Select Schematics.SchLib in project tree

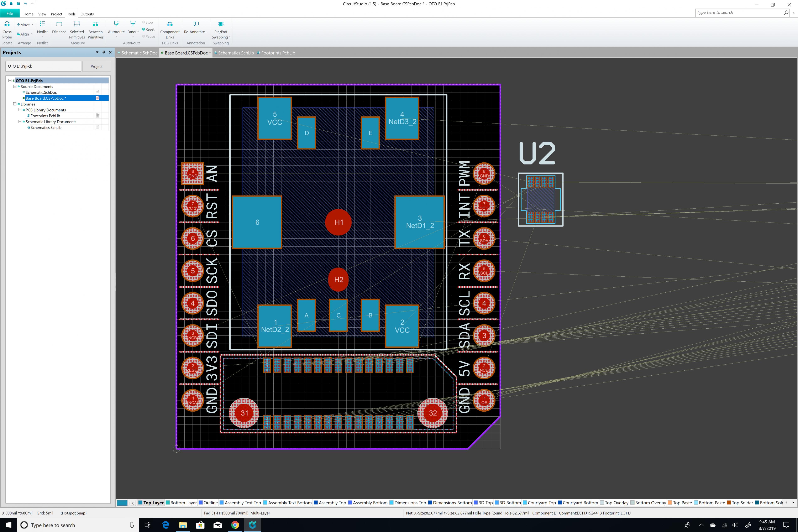pos(46,127)
